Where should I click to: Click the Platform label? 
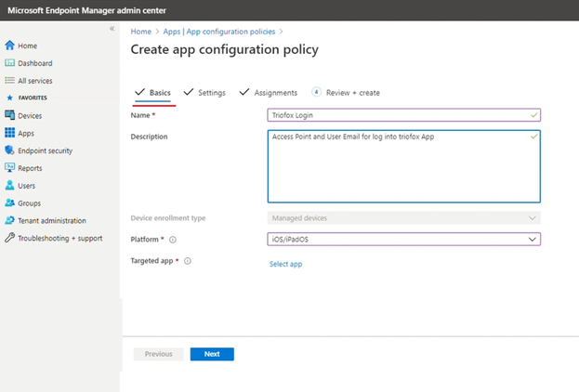144,240
